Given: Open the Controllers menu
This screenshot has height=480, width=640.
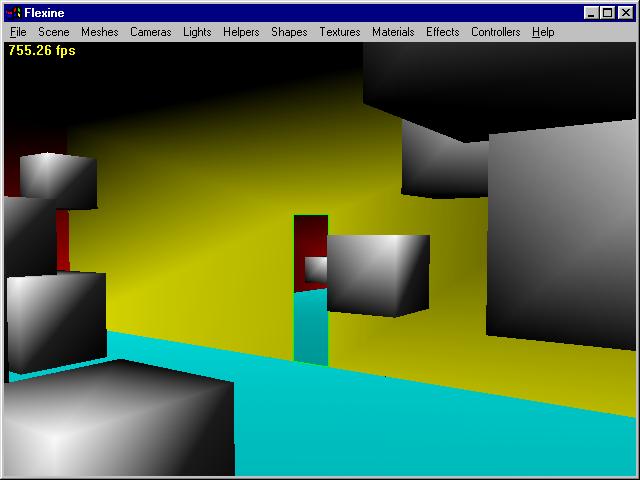Looking at the screenshot, I should click(496, 32).
